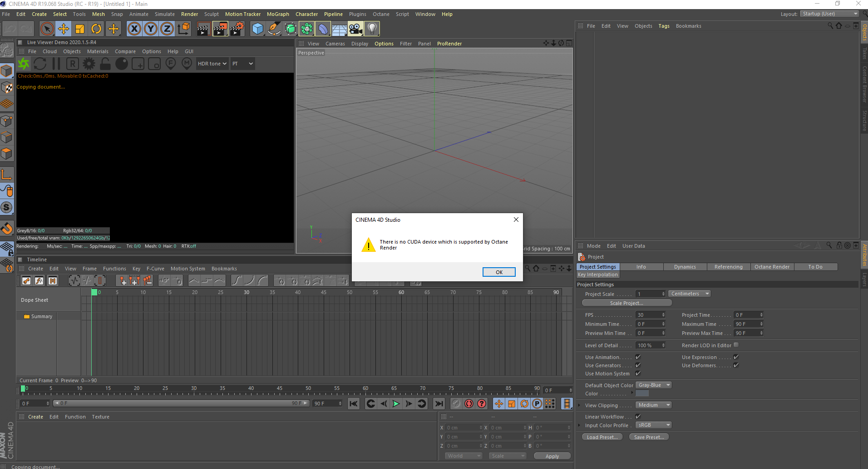Jump to the start of animation
Screen dimensions: 868x469
(x=354, y=404)
